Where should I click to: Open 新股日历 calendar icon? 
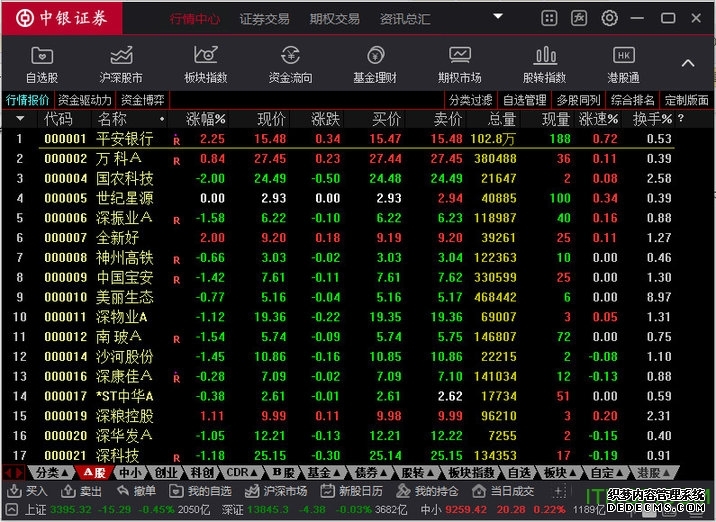[x=351, y=491]
